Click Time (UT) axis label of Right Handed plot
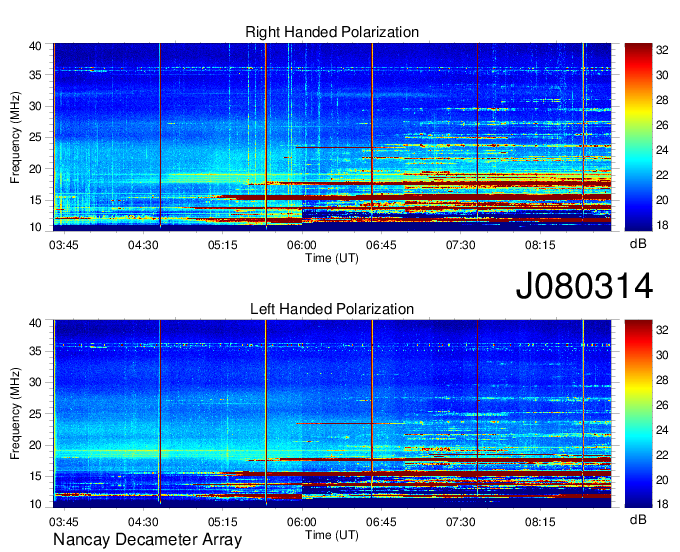The width and height of the screenshot is (680, 552). [332, 258]
